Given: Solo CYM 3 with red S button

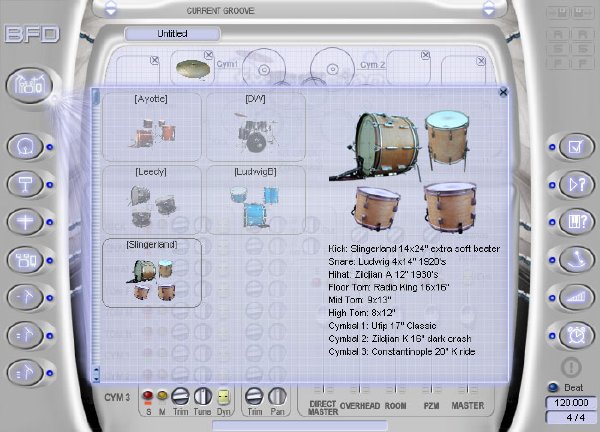Looking at the screenshot, I should [148, 395].
